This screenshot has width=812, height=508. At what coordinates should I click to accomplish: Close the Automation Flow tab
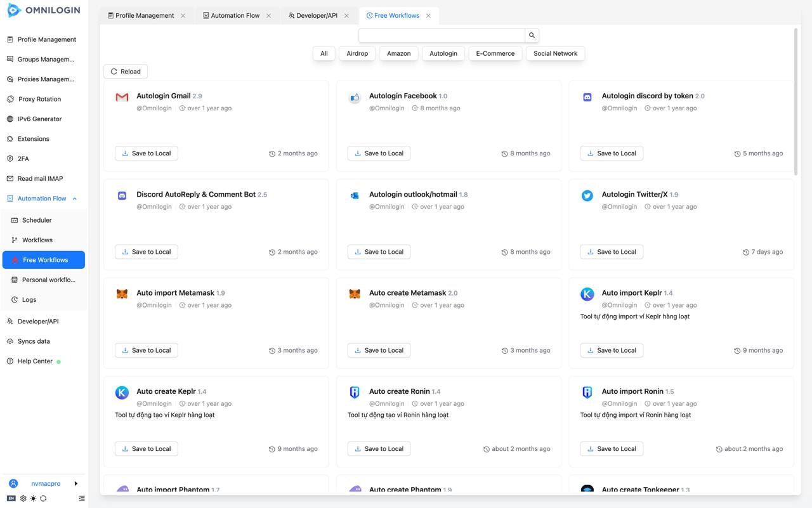(268, 16)
